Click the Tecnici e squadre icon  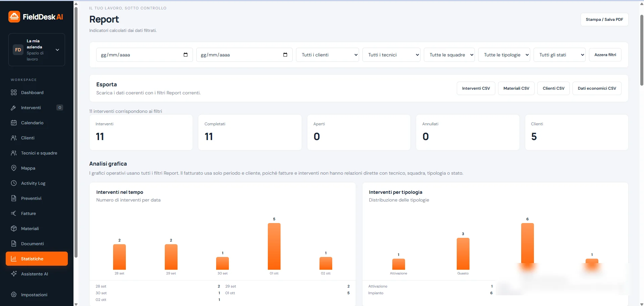tap(14, 153)
